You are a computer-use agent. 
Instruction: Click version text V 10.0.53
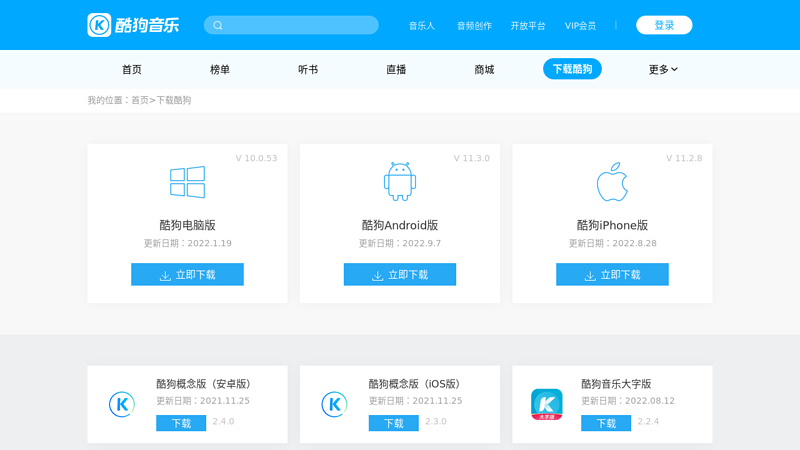[256, 158]
